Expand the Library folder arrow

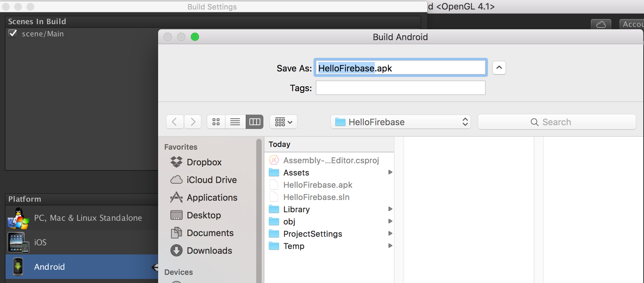click(x=390, y=209)
